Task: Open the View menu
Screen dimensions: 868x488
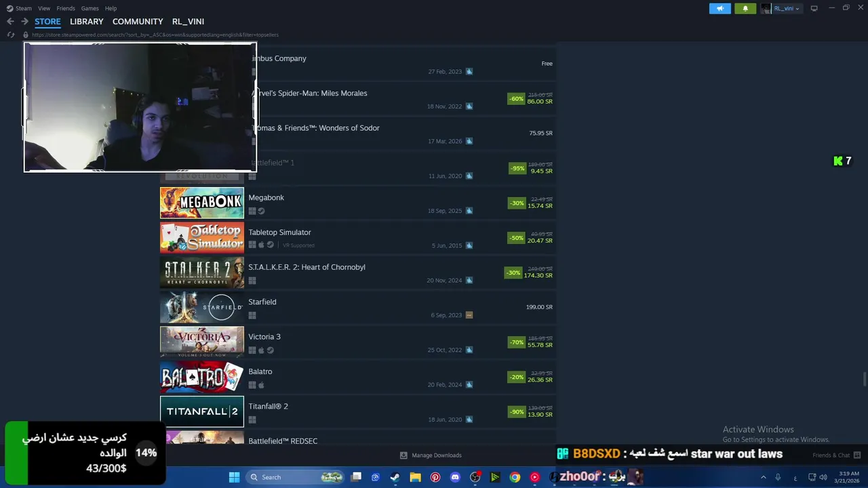Action: 44,8
